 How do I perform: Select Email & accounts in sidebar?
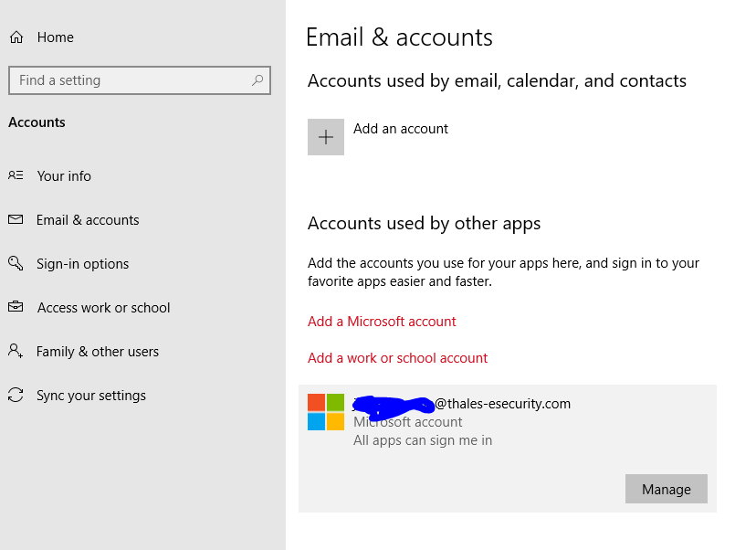(88, 220)
